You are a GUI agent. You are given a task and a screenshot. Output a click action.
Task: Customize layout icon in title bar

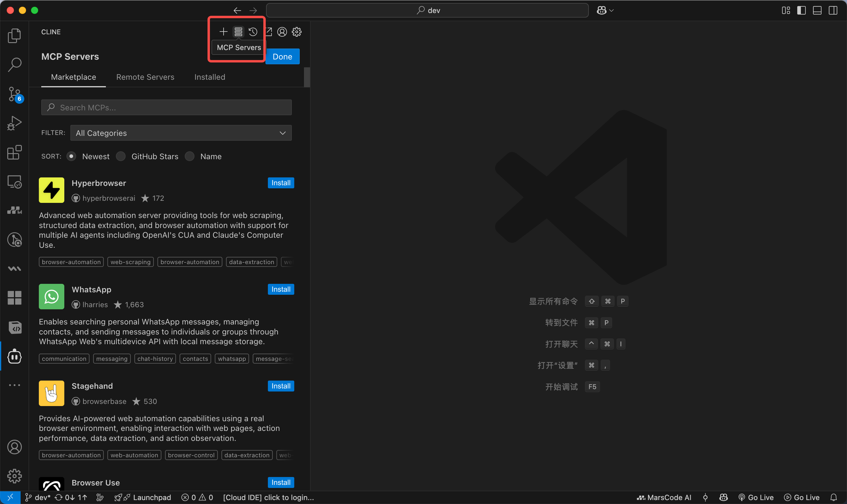pos(786,11)
